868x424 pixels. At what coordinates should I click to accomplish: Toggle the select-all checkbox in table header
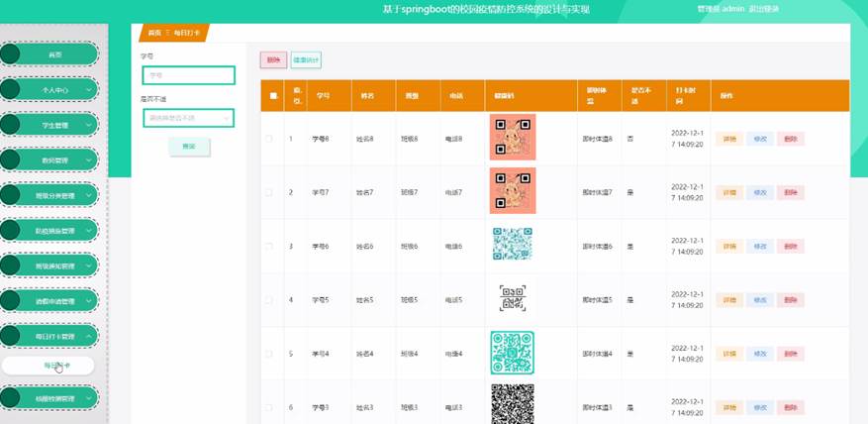pos(273,96)
